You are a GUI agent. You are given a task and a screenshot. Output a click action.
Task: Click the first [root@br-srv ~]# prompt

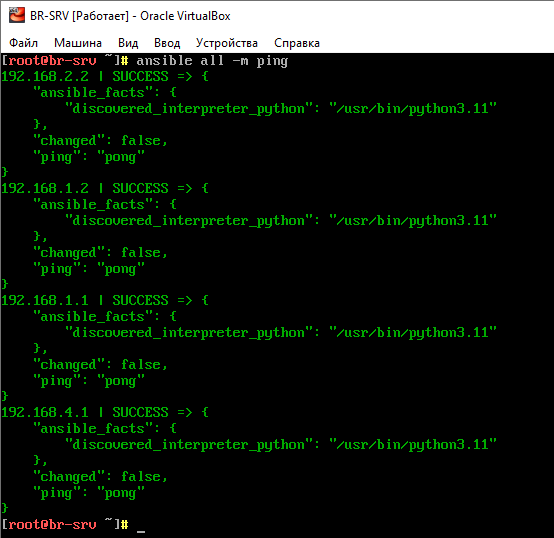pos(65,61)
